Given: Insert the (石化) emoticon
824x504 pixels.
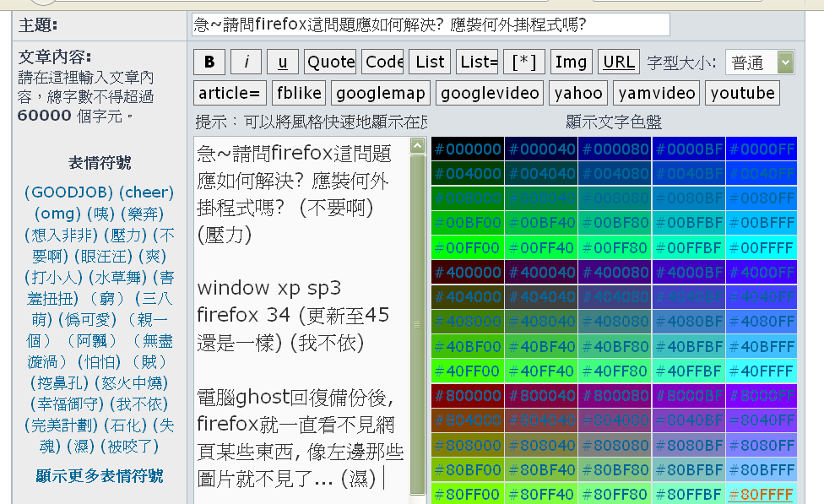Looking at the screenshot, I should pos(125,425).
